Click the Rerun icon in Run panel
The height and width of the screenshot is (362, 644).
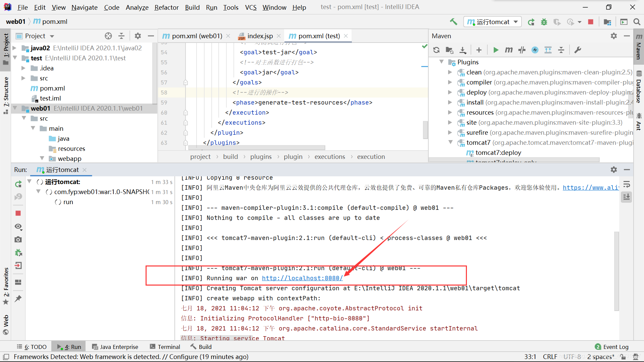(18, 184)
